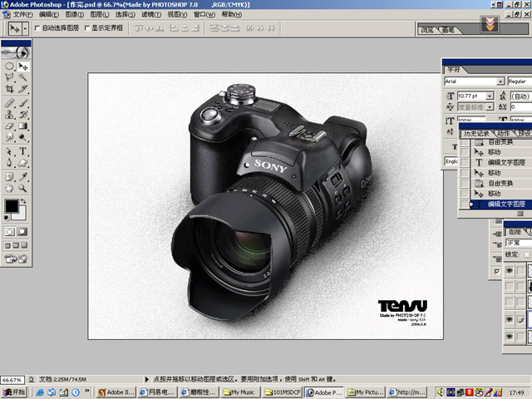The height and width of the screenshot is (399, 532).
Task: Click the 开始 Start button
Action: (14, 392)
